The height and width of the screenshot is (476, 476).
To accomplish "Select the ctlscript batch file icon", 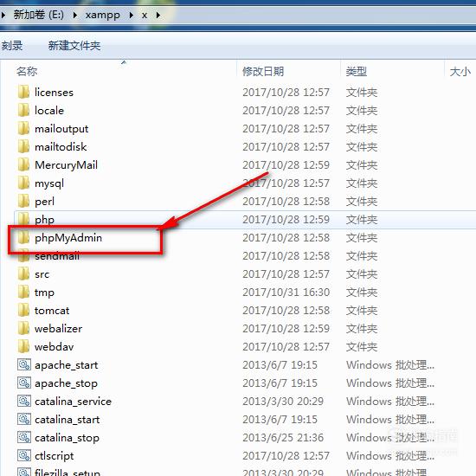I will (24, 455).
